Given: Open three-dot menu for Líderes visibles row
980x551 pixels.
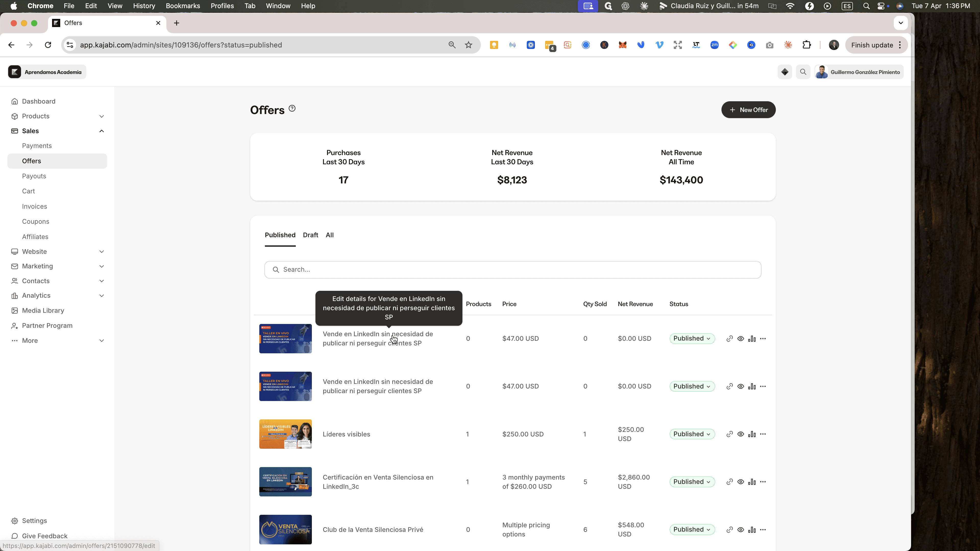Looking at the screenshot, I should (x=763, y=434).
